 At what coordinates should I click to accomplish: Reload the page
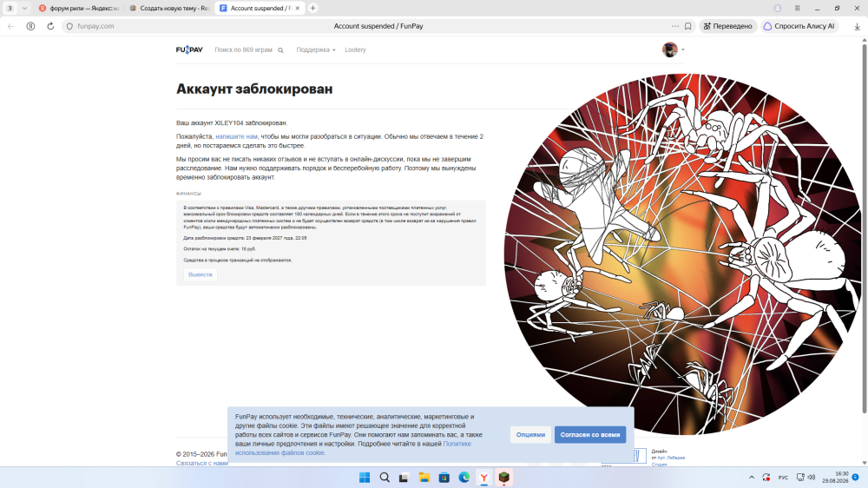(x=50, y=26)
